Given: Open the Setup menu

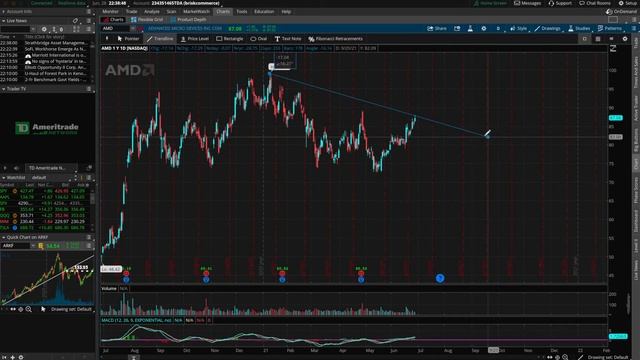Looking at the screenshot, I should click(627, 3).
